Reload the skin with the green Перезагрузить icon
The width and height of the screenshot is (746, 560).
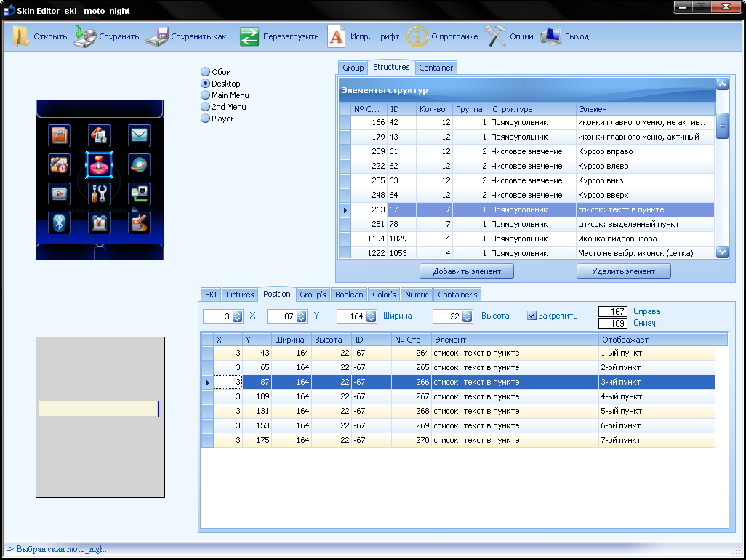[x=249, y=36]
